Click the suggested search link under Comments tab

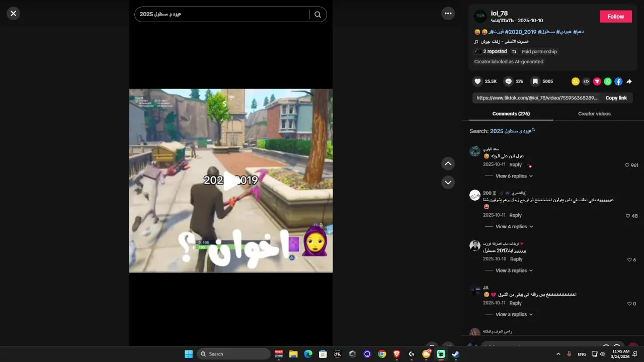[x=513, y=131]
